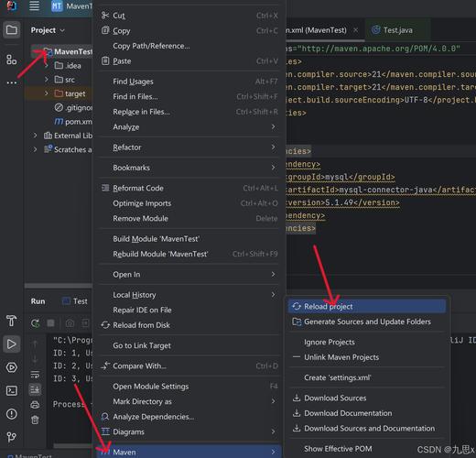Open the Structure tool window icon
This screenshot has width=476, height=458.
(12, 60)
